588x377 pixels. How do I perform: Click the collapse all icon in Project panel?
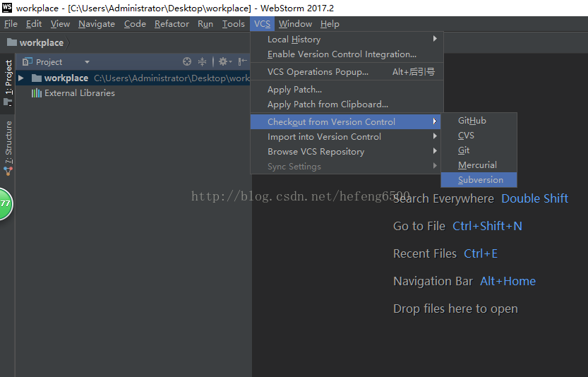[202, 61]
